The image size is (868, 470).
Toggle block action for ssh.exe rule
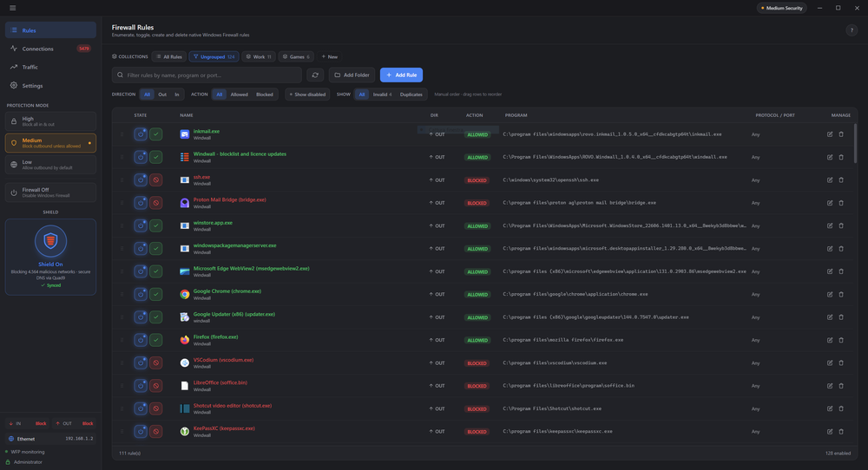pyautogui.click(x=156, y=180)
